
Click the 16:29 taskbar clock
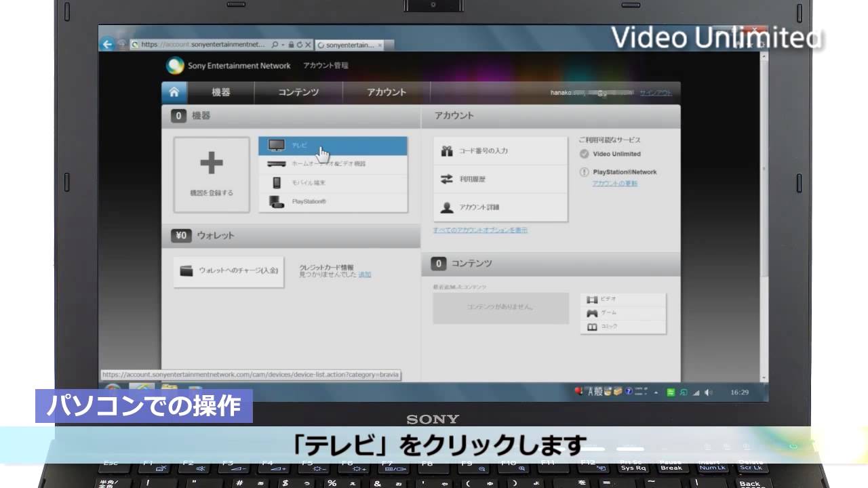(x=739, y=392)
